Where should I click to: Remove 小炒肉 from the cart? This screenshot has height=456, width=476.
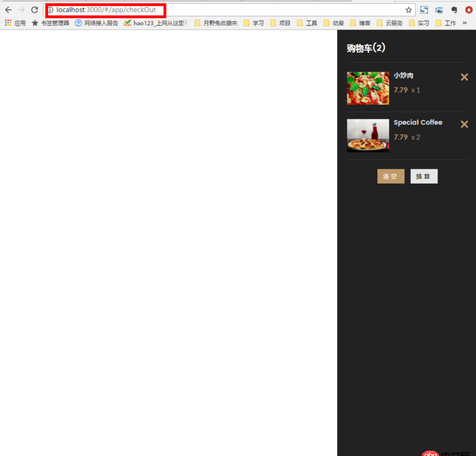coord(464,77)
